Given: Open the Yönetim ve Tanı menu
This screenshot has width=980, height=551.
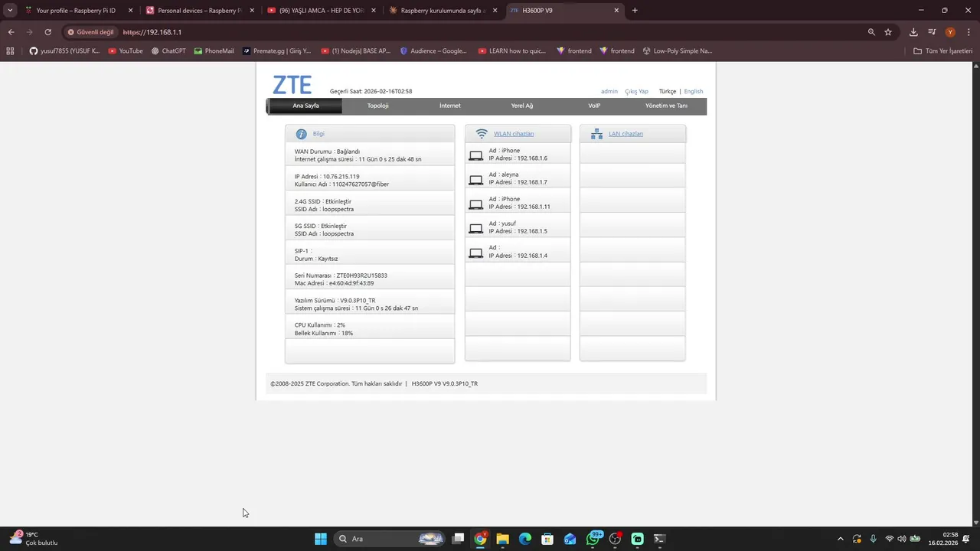Looking at the screenshot, I should tap(666, 106).
